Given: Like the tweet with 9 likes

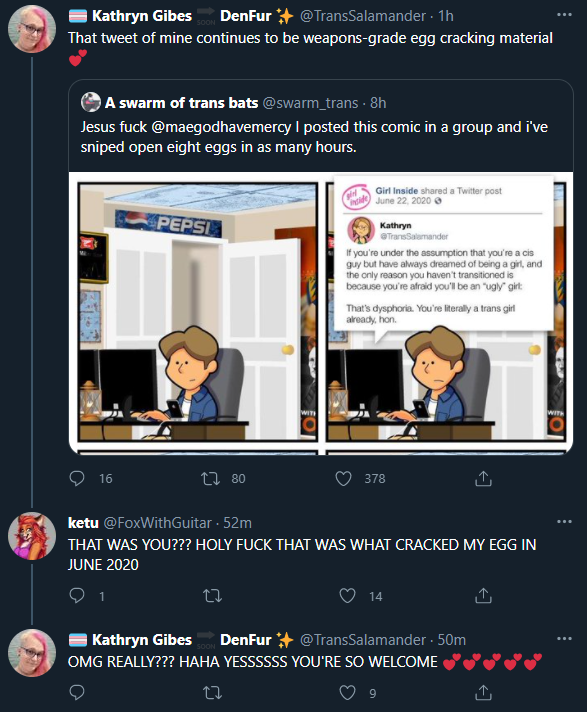Looking at the screenshot, I should (347, 692).
